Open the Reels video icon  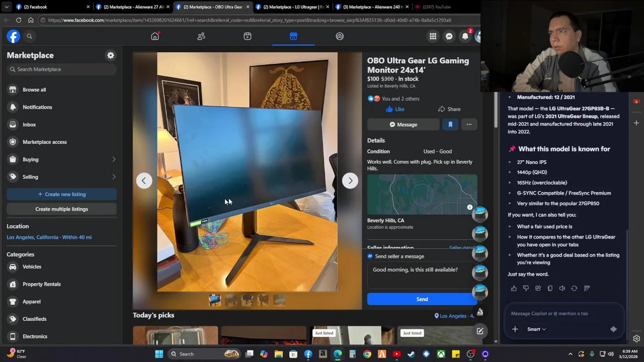(x=248, y=36)
